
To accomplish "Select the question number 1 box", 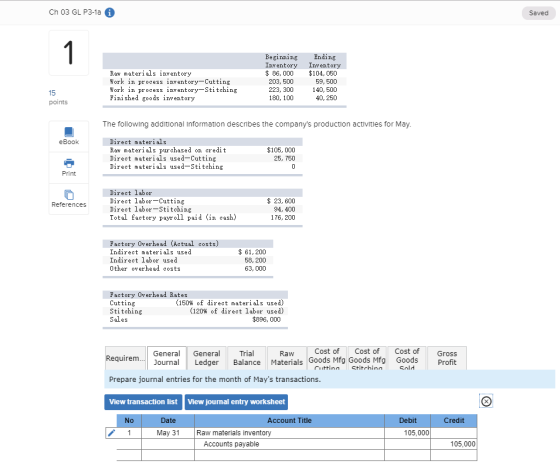I will tap(69, 53).
